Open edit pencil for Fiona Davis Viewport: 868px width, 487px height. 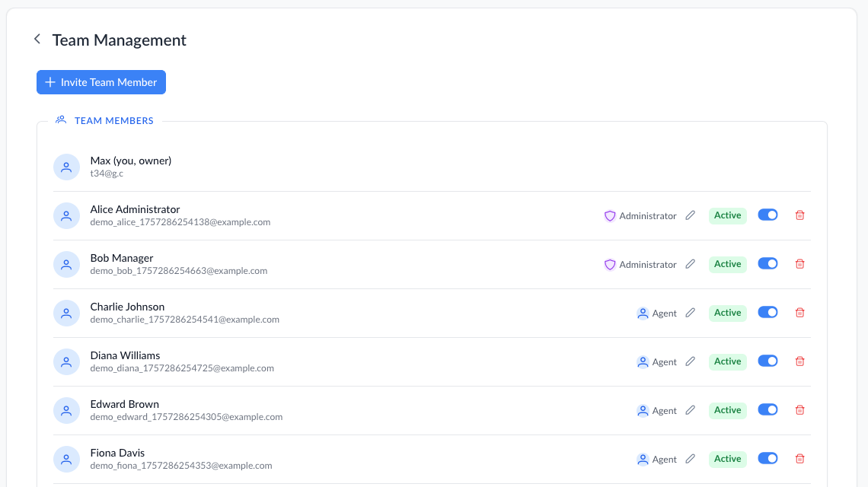691,459
